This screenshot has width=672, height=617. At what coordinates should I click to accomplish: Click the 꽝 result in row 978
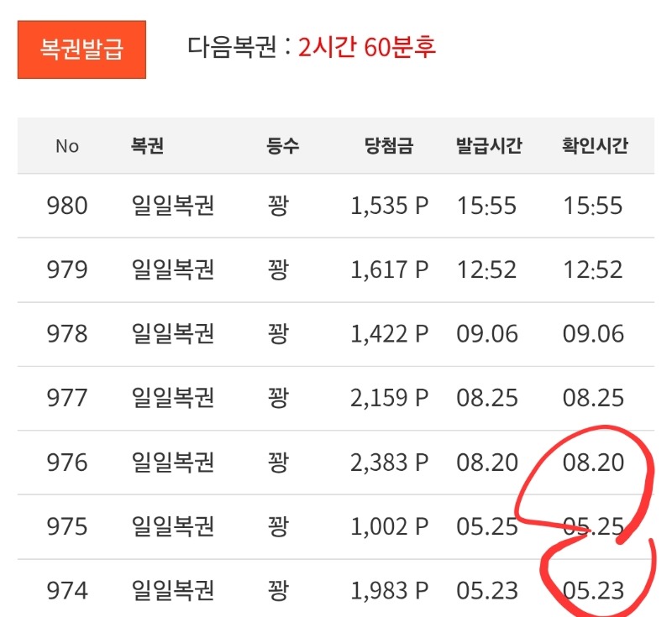click(x=278, y=334)
